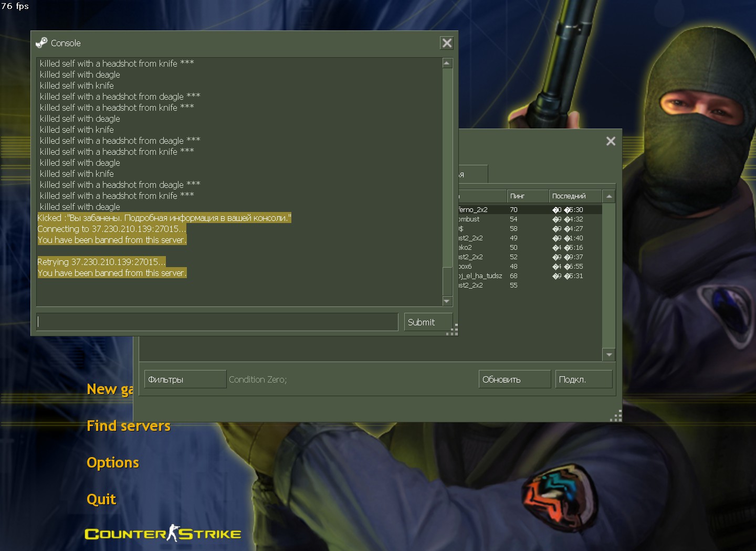Open Find servers from main menu
The width and height of the screenshot is (756, 551).
(x=129, y=426)
